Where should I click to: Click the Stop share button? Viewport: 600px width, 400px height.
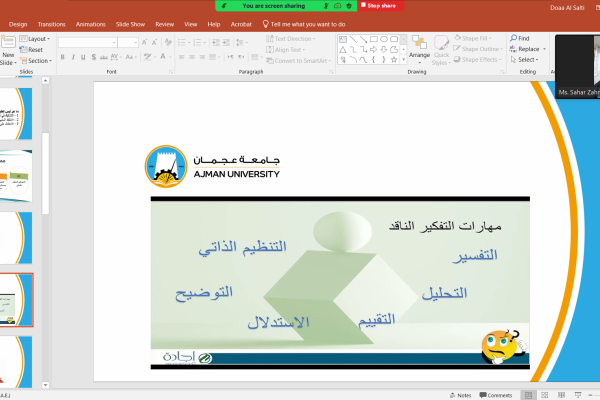379,6
